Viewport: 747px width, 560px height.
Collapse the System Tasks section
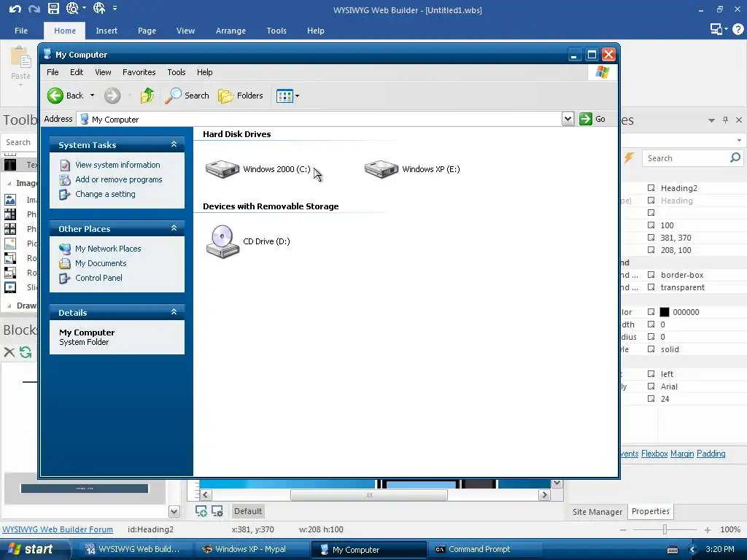(x=174, y=144)
